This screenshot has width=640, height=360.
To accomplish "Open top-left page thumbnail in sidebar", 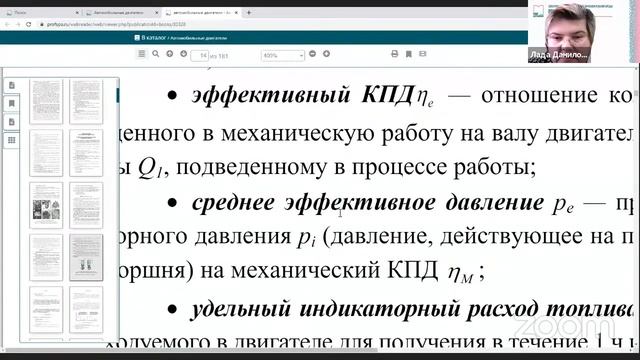I will coord(46,102).
